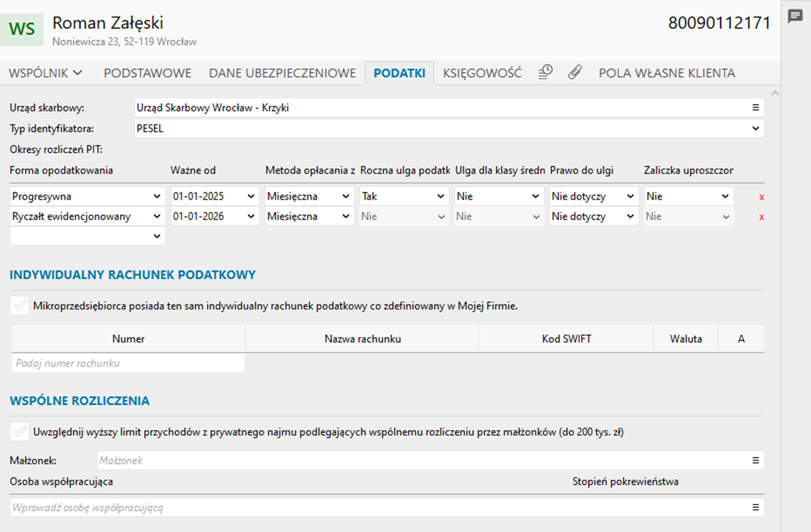Click the Podaj numer rachunku field

click(x=128, y=363)
